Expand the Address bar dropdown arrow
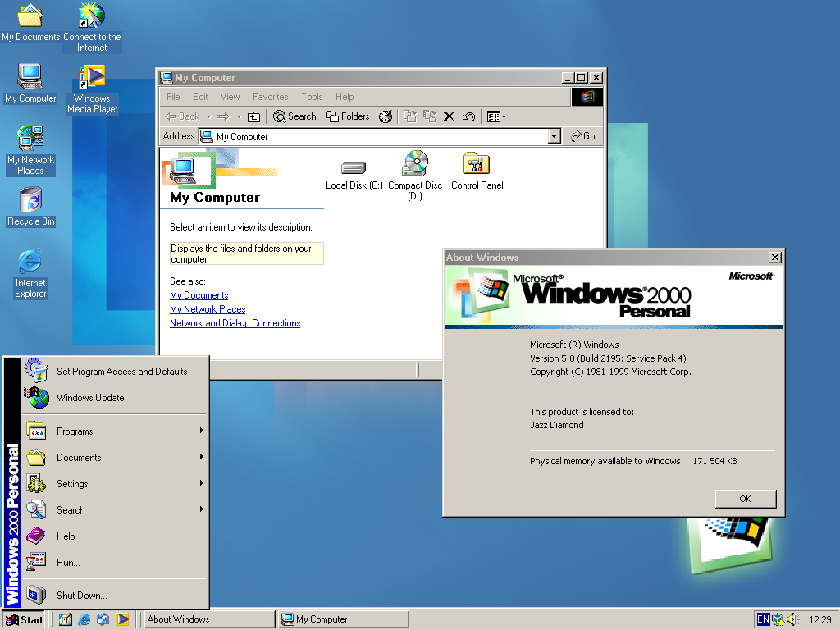The width and height of the screenshot is (840, 630). click(555, 137)
